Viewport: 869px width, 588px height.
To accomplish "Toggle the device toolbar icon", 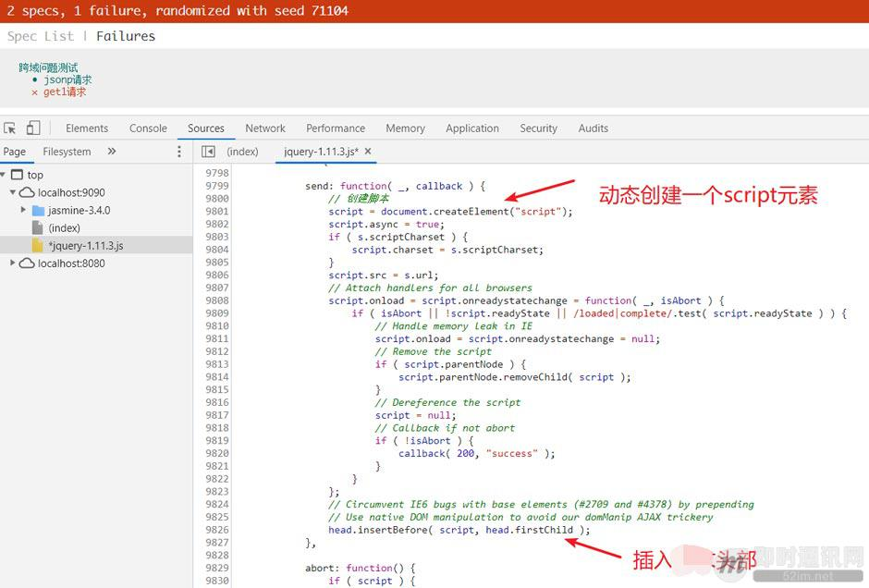I will coord(33,128).
